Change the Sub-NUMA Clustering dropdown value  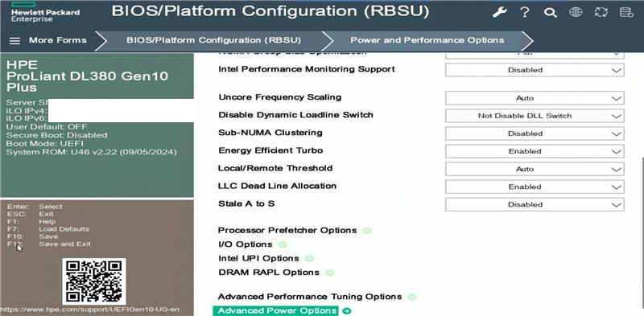pyautogui.click(x=535, y=133)
